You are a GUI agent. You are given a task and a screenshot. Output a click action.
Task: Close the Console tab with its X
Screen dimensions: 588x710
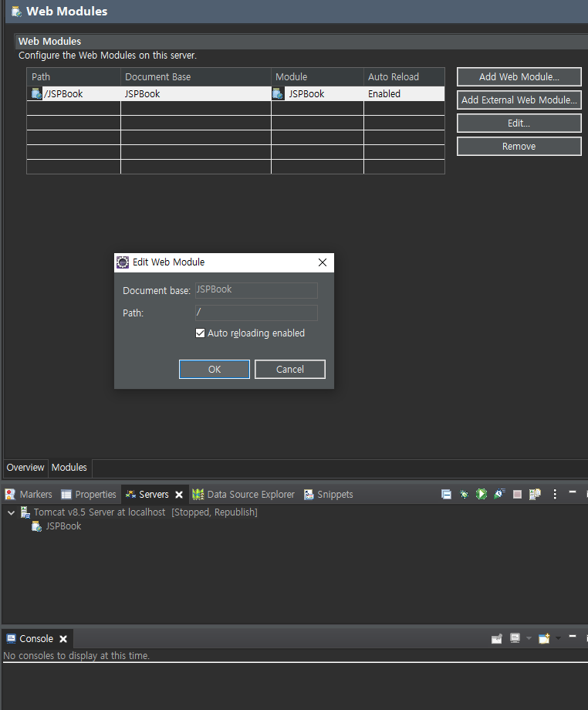63,639
